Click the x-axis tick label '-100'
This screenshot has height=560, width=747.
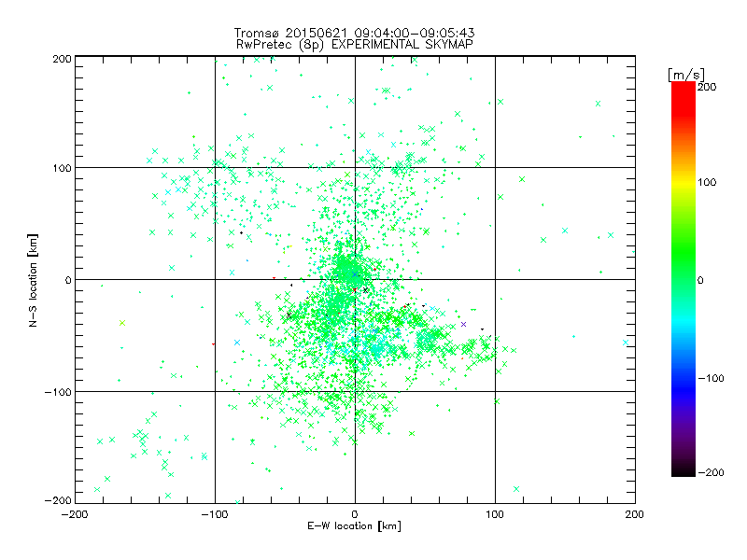pos(215,514)
